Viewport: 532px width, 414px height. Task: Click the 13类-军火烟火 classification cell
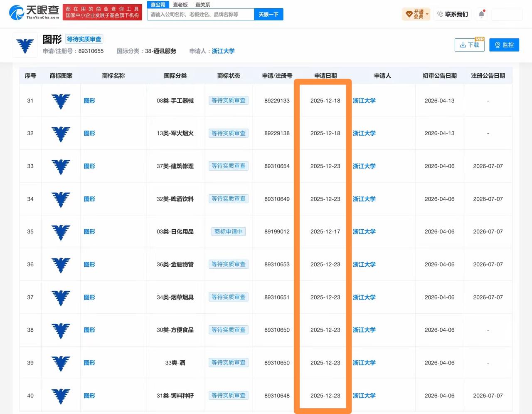pyautogui.click(x=175, y=134)
